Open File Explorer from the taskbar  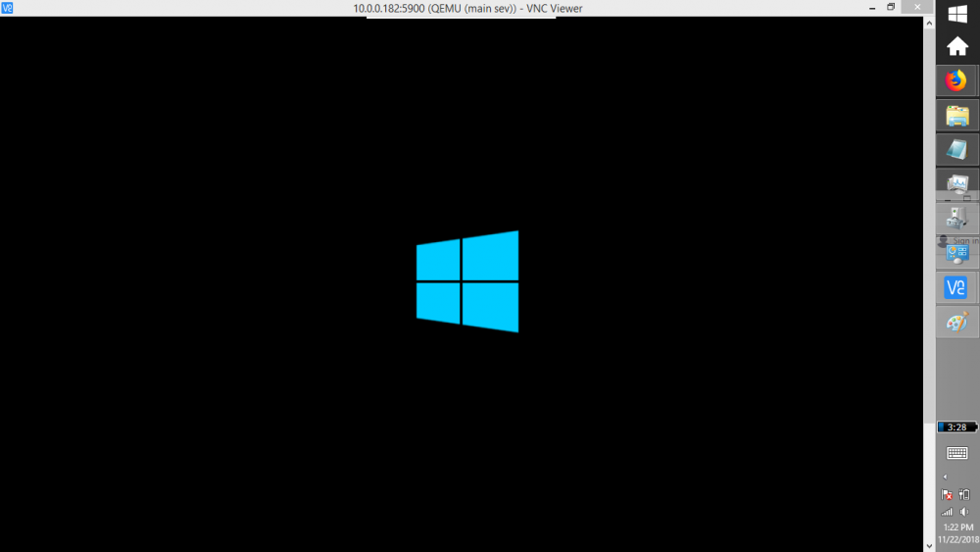[x=956, y=116]
